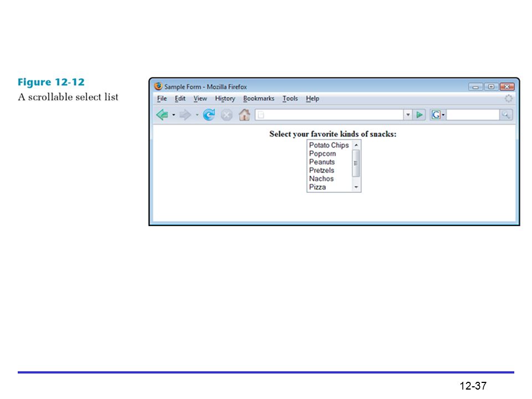Click the select list scrollbar thumb
Image resolution: width=532 pixels, height=399 pixels.
[356, 163]
